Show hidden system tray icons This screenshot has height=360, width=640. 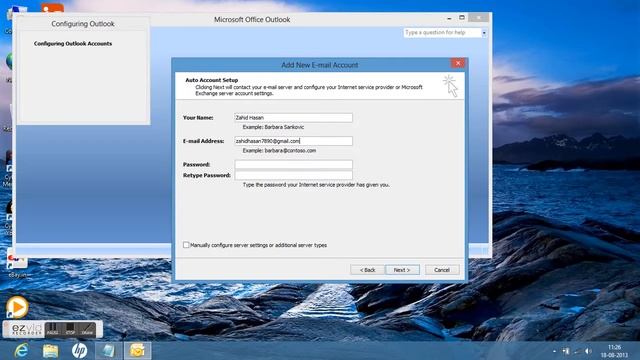[554, 351]
